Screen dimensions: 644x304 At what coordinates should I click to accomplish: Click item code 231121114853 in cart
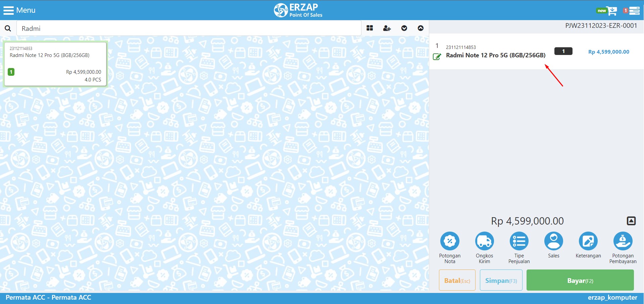(x=461, y=47)
